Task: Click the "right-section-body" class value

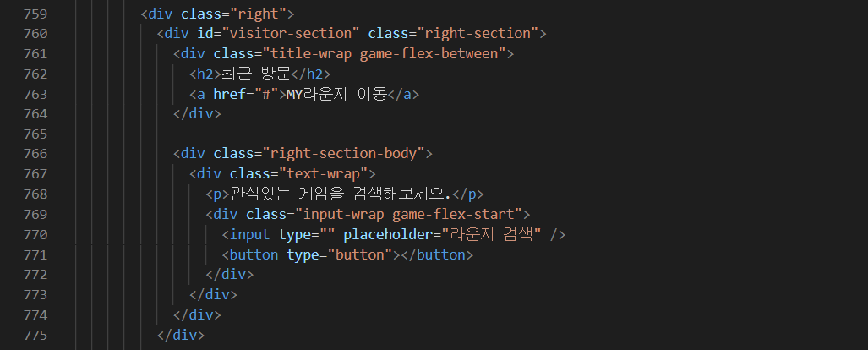Action: pyautogui.click(x=343, y=153)
